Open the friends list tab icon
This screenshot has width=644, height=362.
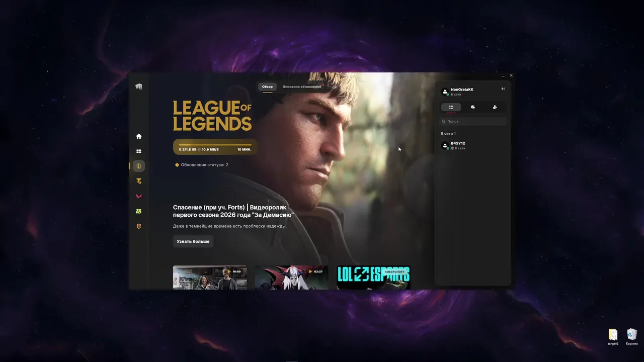(451, 107)
